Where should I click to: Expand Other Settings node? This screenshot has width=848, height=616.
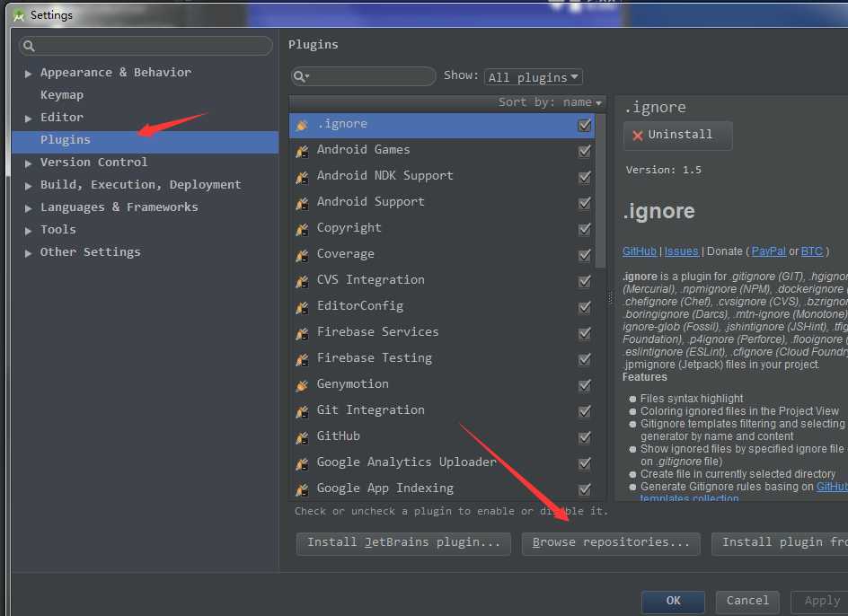click(28, 253)
